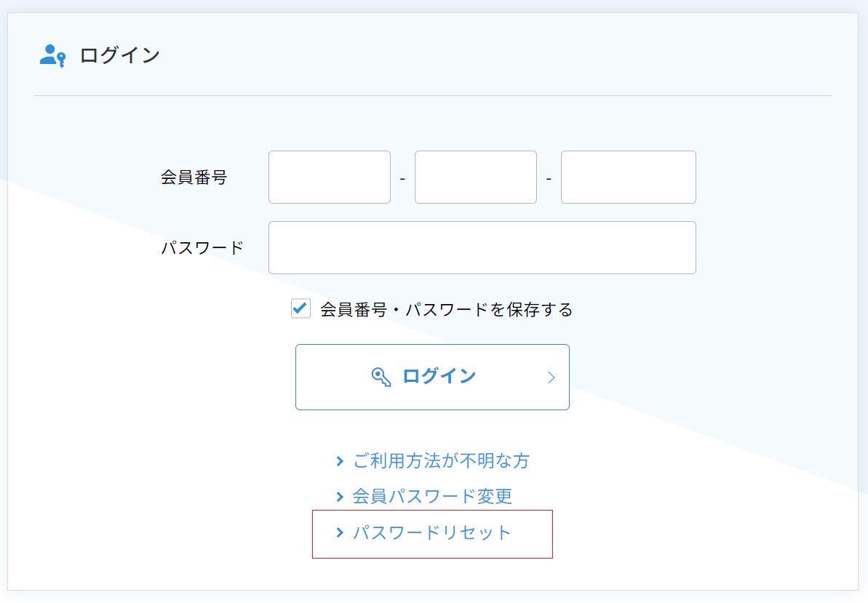Image resolution: width=868 pixels, height=603 pixels.
Task: Submit with the ログイン button
Action: coord(432,378)
